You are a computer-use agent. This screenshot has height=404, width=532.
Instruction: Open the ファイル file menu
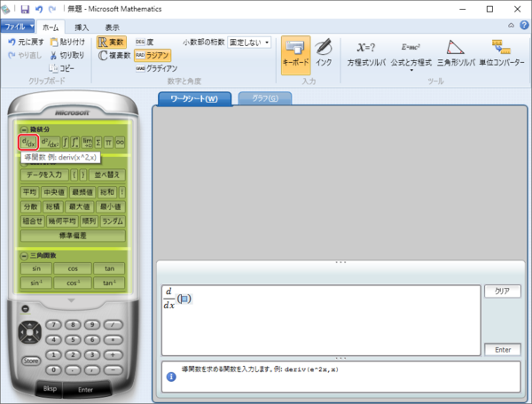click(x=18, y=26)
